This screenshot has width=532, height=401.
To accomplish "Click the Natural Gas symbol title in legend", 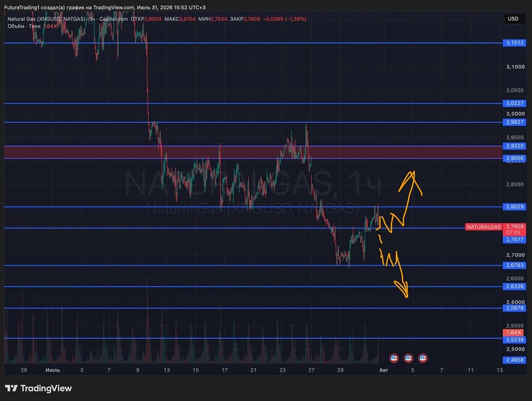I will [46, 19].
